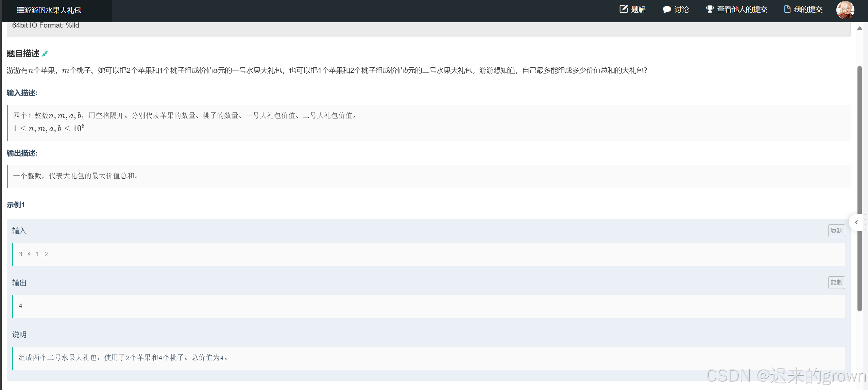Copy the sample input with 复制 button
The image size is (868, 390).
(x=836, y=231)
